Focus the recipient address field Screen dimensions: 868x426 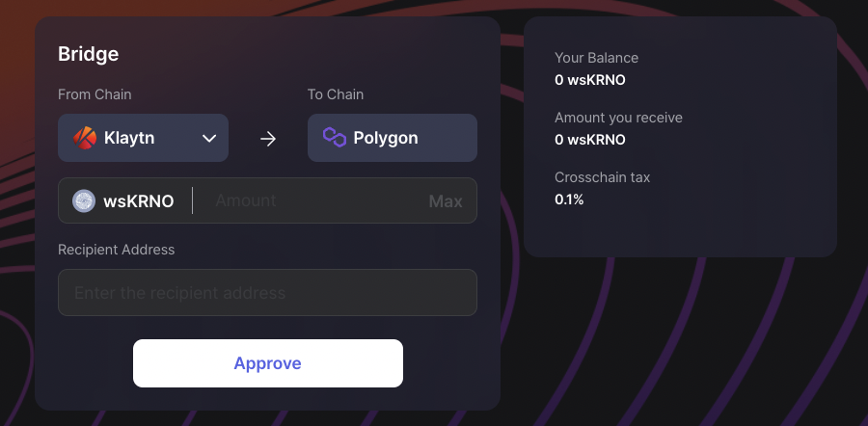[x=267, y=293]
